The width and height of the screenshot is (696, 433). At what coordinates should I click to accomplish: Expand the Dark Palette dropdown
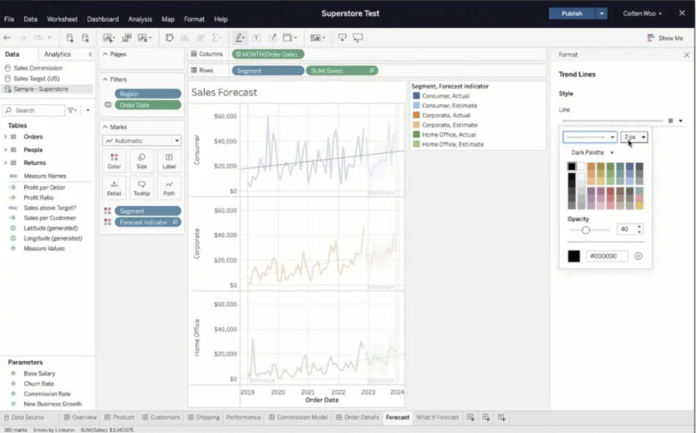(x=592, y=153)
